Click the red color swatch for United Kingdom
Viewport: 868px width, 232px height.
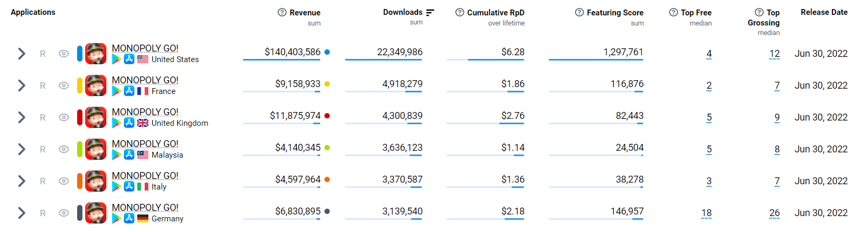pos(80,117)
